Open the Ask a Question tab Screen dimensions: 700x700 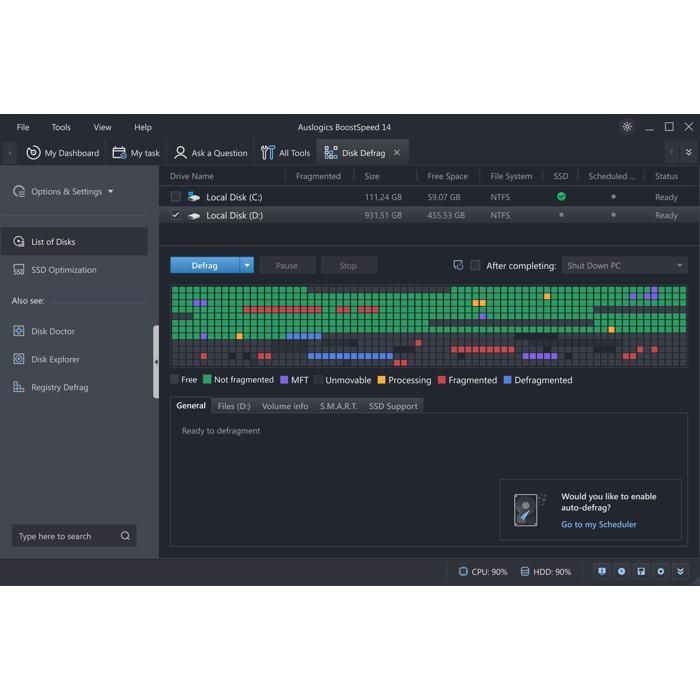tap(210, 153)
